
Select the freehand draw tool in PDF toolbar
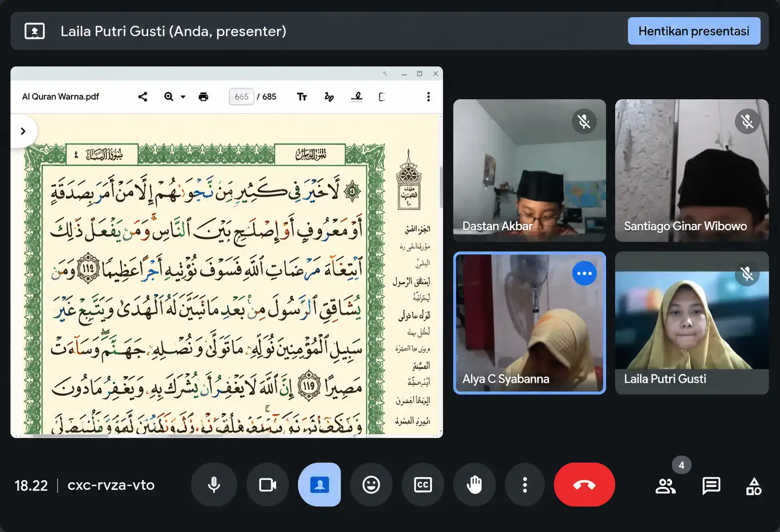[x=329, y=97]
